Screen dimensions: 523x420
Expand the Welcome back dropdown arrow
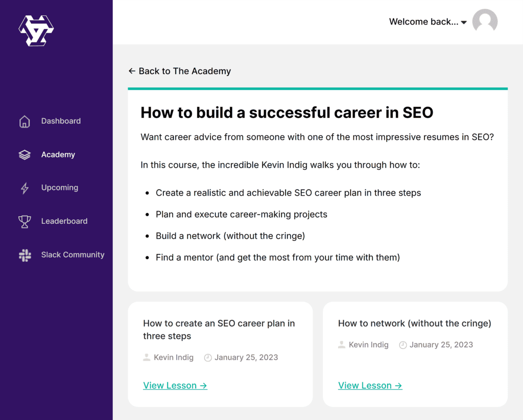click(464, 22)
